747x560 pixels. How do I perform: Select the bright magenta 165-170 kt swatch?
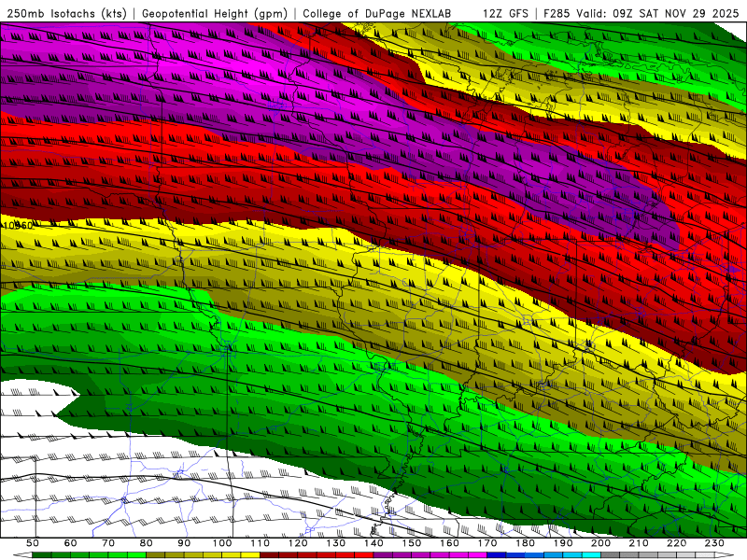click(477, 554)
